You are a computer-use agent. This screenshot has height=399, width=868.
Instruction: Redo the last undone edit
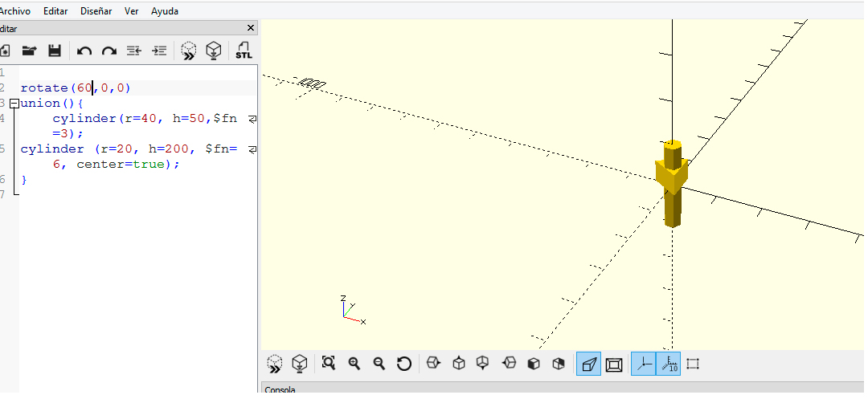click(x=109, y=51)
